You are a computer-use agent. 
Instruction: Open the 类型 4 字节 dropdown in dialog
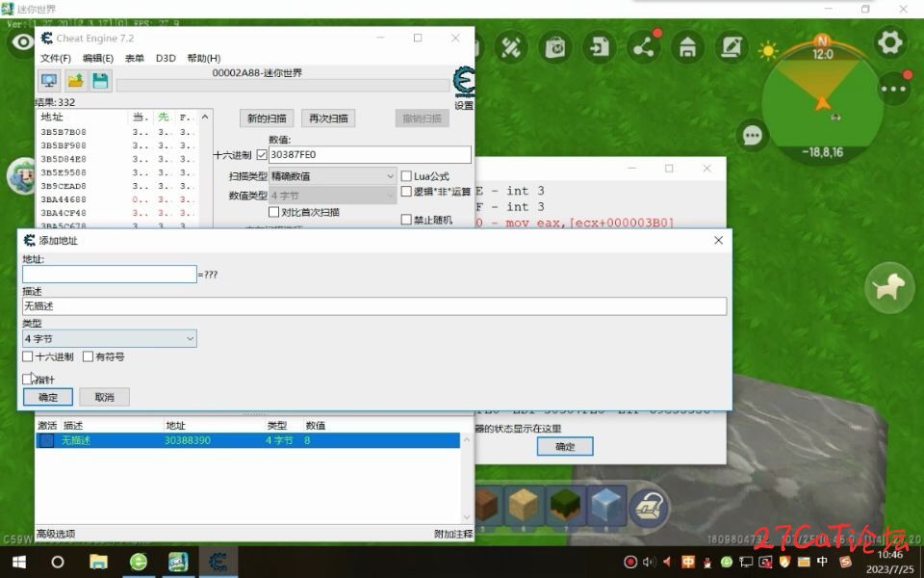coord(110,338)
